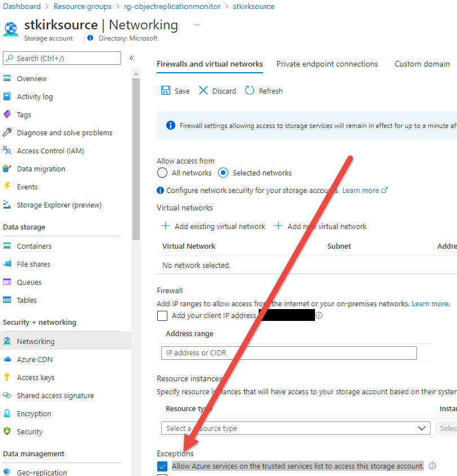Screen dimensions: 457x476
Task: Click the Security shield icon
Action: [7, 431]
